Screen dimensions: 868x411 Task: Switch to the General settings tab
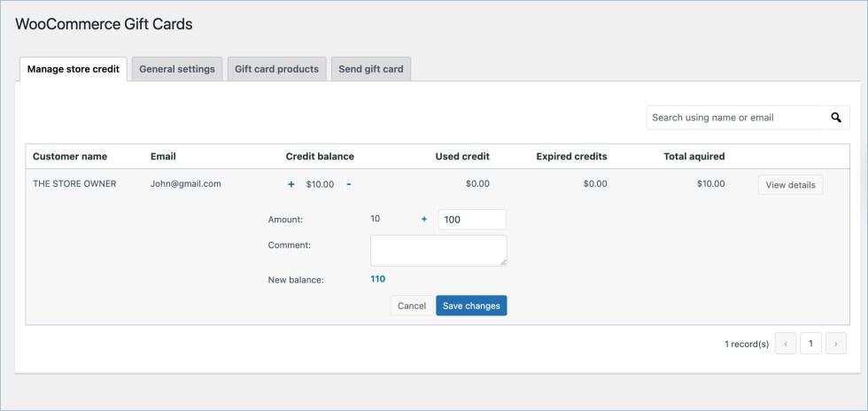[x=177, y=69]
